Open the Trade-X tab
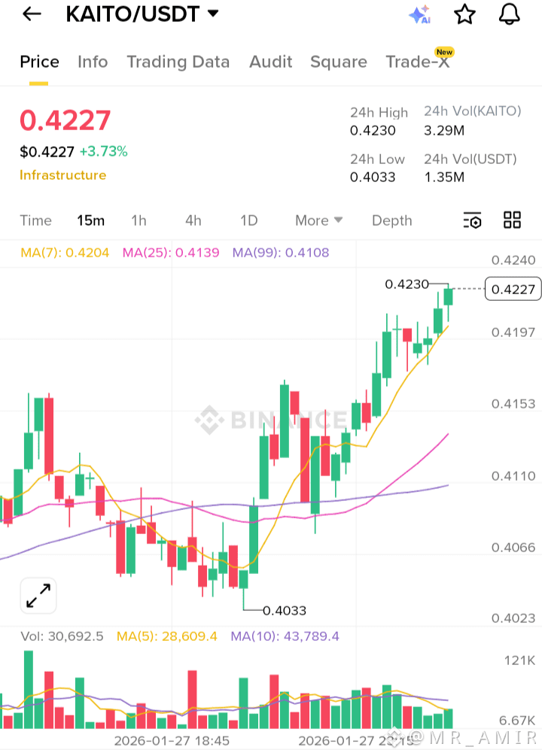The width and height of the screenshot is (542, 756). (418, 62)
